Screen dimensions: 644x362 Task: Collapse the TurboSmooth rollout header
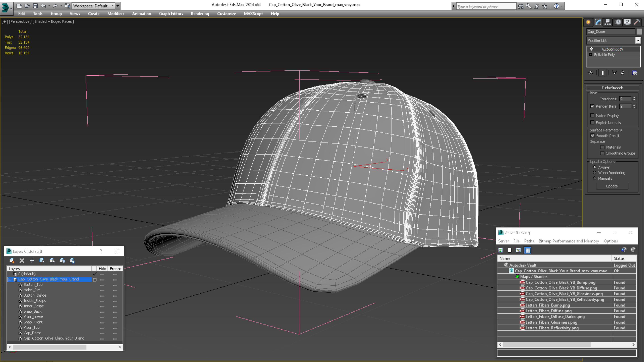coord(612,88)
